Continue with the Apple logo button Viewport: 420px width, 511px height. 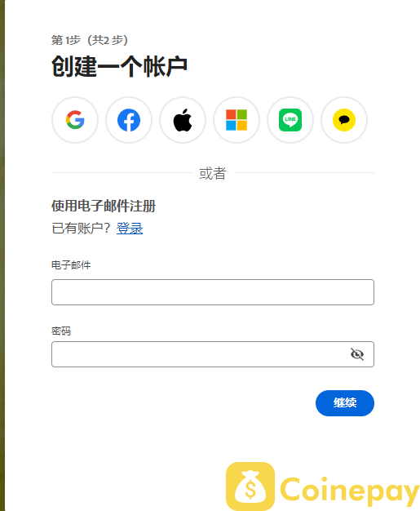[x=183, y=120]
